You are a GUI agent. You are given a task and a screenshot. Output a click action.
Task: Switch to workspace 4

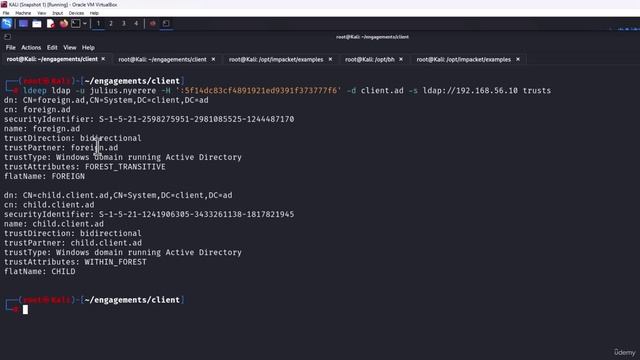click(x=136, y=24)
